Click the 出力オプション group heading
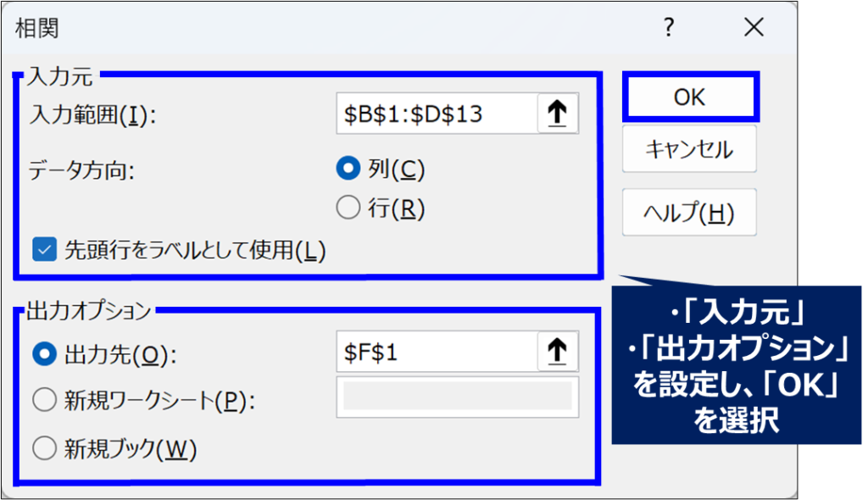This screenshot has height=500, width=868. pyautogui.click(x=89, y=311)
